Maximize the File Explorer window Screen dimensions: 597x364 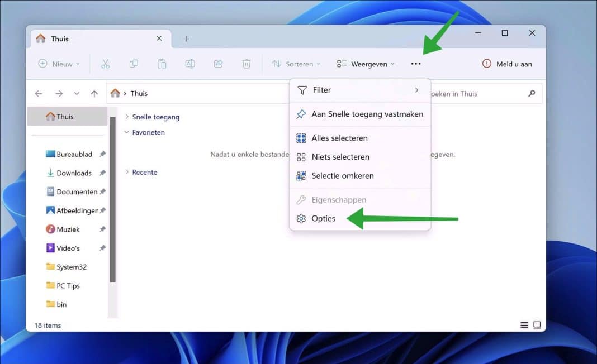[504, 33]
